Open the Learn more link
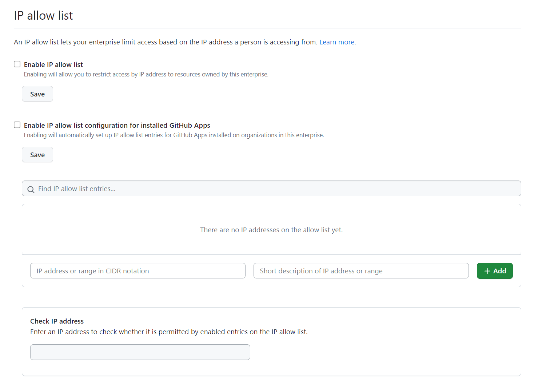Viewport: 534px width, 392px height. 337,42
